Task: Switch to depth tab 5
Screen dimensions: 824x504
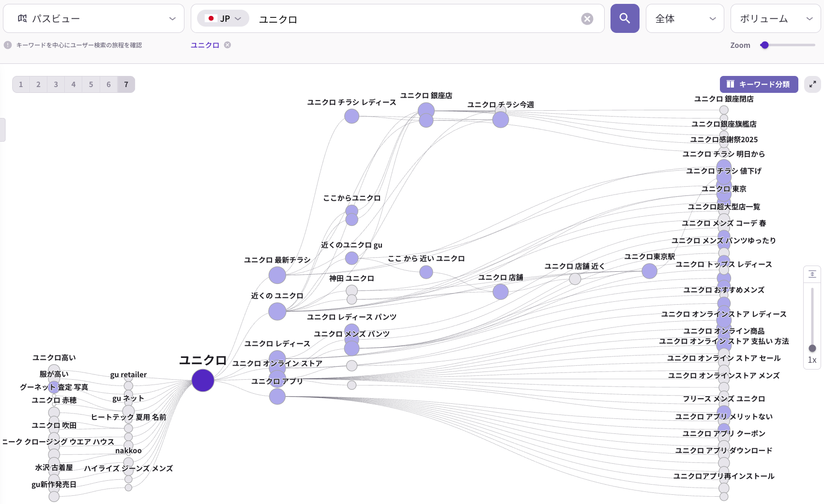Action: pos(91,84)
